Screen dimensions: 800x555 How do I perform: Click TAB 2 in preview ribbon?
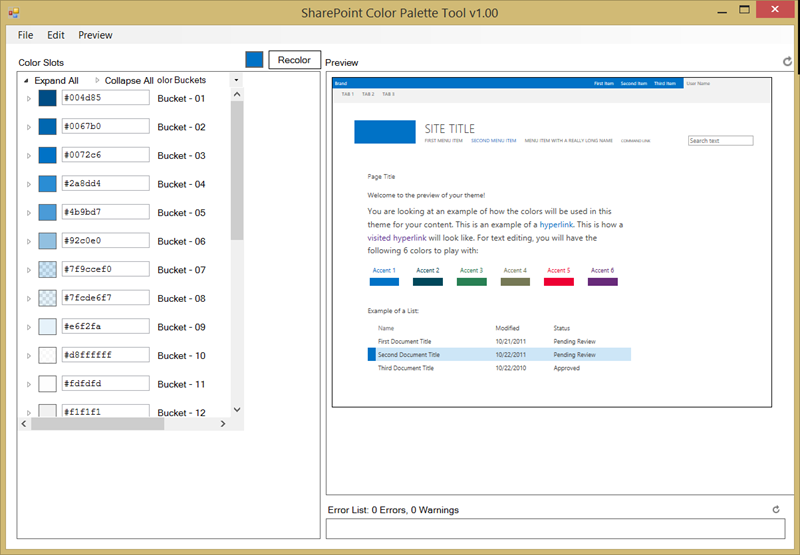(x=368, y=94)
